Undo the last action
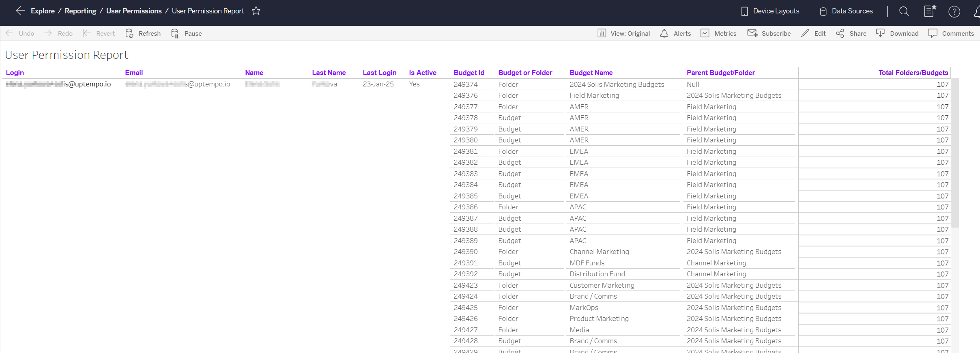This screenshot has width=980, height=353. 20,33
